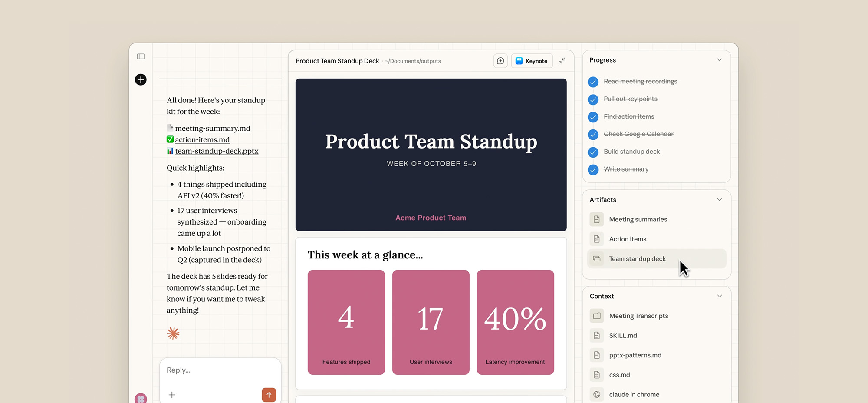The height and width of the screenshot is (403, 868).
Task: Collapse the Artifacts section
Action: tap(720, 199)
